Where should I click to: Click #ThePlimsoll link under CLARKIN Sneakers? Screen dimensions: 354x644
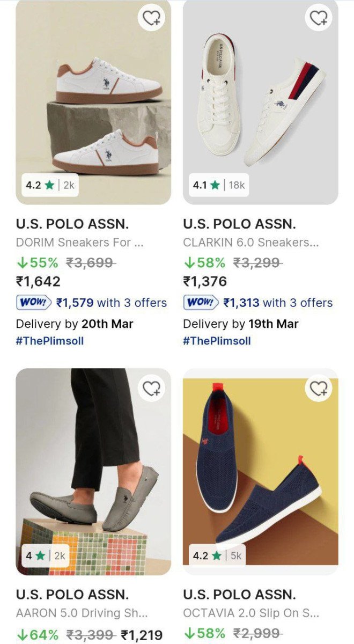pyautogui.click(x=217, y=341)
